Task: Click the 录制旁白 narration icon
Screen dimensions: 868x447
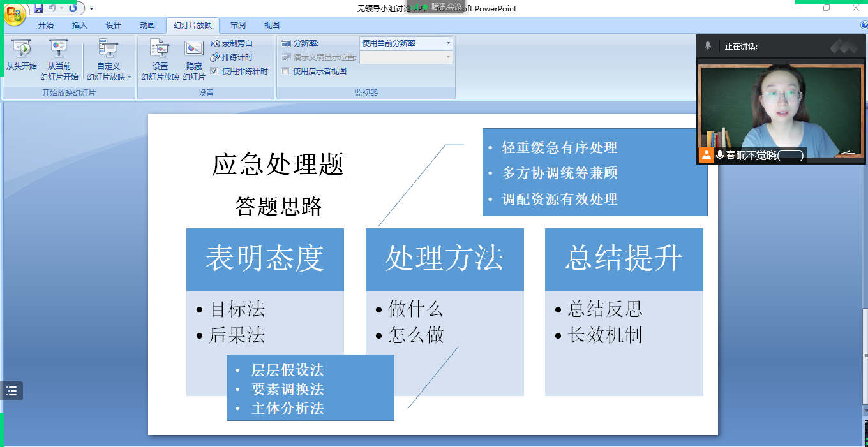Action: [x=216, y=43]
